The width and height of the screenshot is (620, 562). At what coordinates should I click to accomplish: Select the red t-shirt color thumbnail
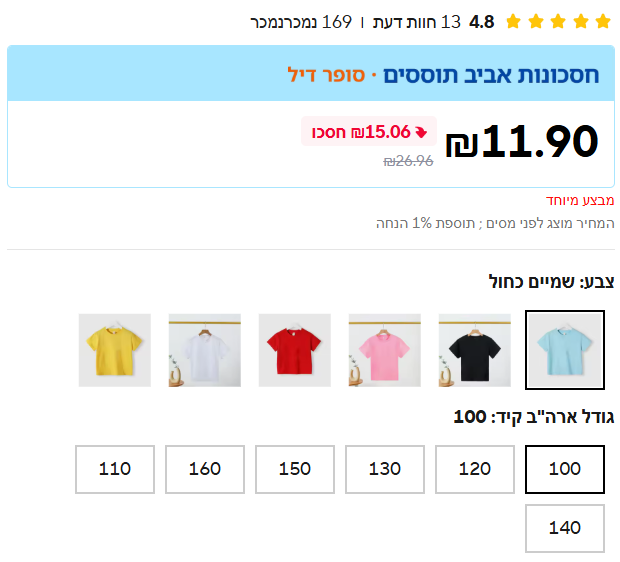[x=294, y=350]
